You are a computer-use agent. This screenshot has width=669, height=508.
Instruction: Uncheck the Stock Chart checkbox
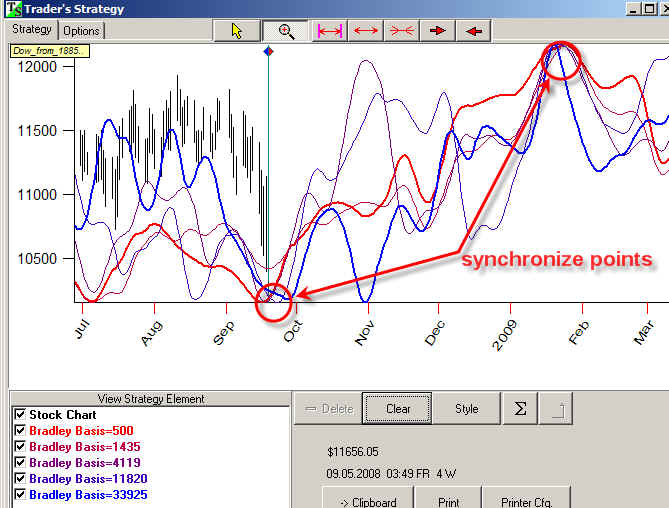tap(19, 414)
